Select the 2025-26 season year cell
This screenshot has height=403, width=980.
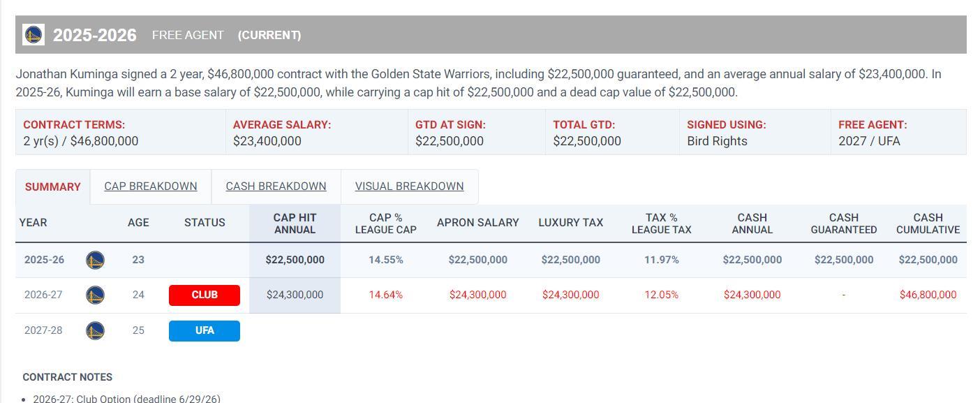(44, 260)
